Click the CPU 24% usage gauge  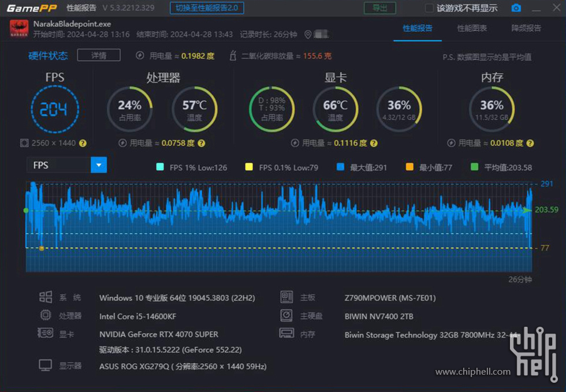click(x=130, y=109)
